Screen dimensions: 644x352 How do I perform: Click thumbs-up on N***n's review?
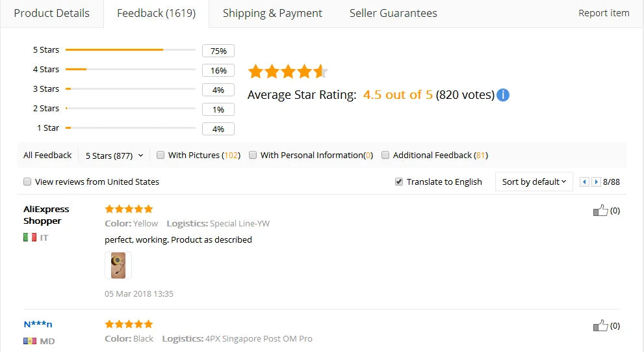(x=600, y=326)
